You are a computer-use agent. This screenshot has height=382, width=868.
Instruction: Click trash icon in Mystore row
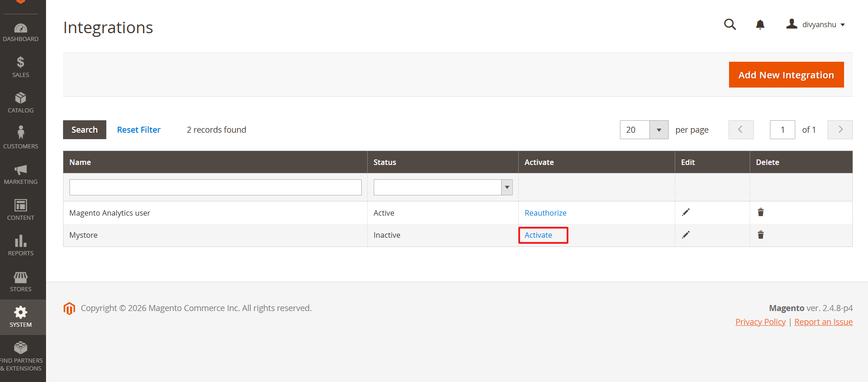(760, 235)
